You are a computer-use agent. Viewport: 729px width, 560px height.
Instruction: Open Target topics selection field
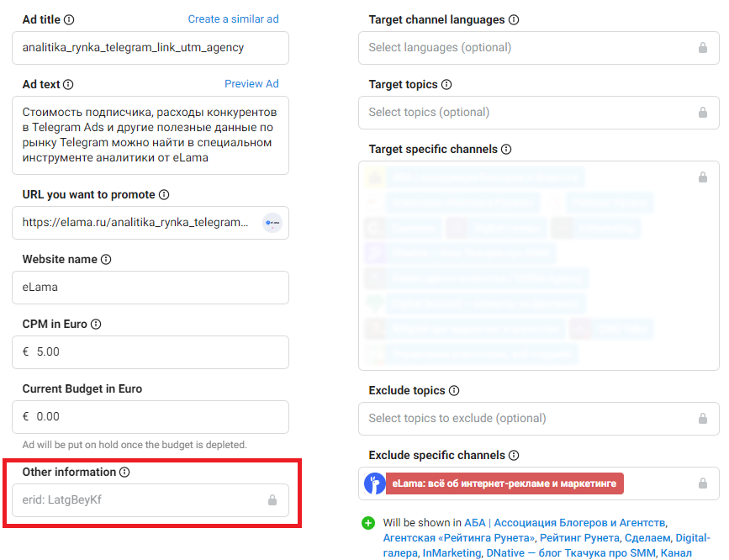coord(539,113)
